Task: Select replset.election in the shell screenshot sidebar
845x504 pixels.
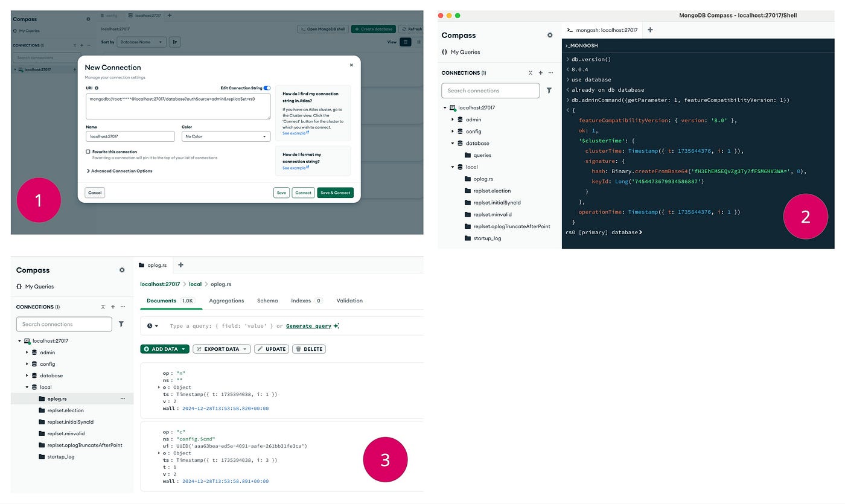Action: [x=492, y=191]
